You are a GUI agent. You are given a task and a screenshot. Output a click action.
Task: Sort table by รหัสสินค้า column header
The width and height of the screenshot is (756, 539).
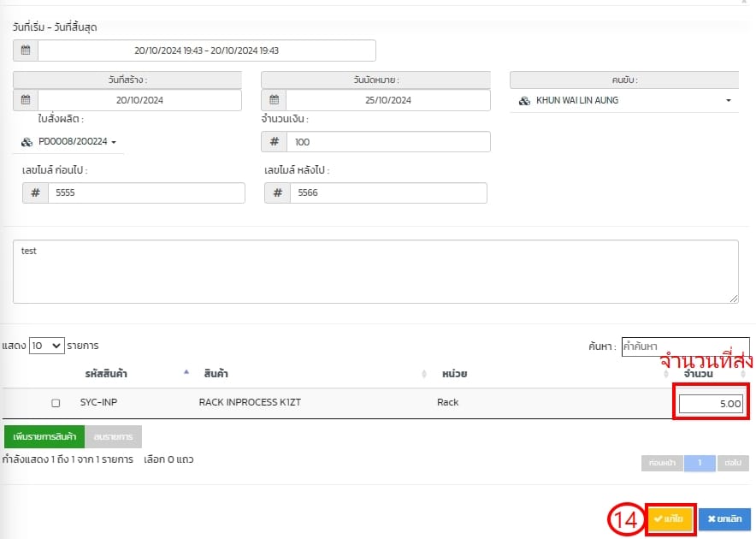pos(106,374)
